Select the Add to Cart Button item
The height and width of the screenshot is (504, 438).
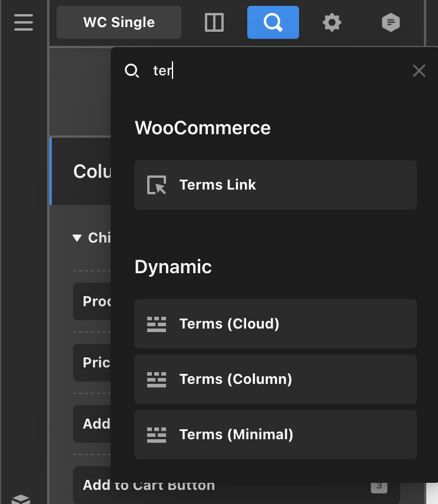[x=237, y=485]
